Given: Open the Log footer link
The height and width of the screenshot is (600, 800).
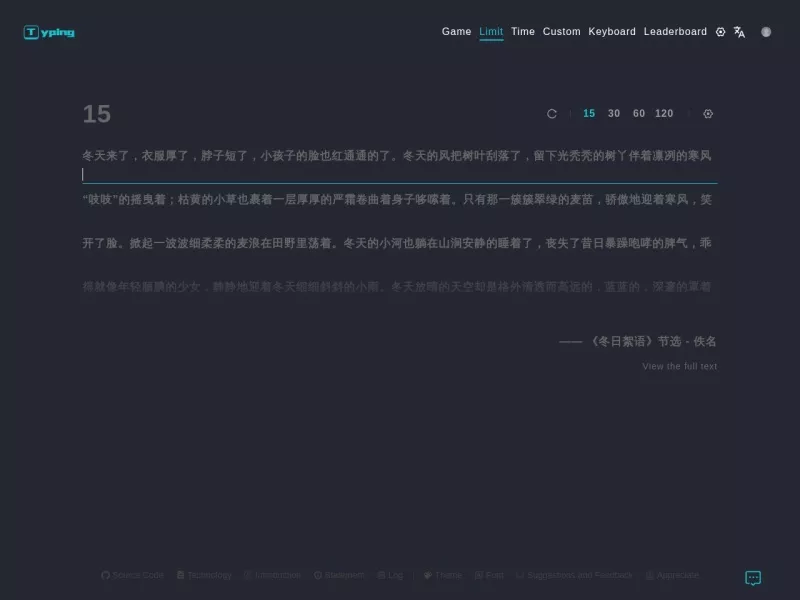Looking at the screenshot, I should click(390, 575).
